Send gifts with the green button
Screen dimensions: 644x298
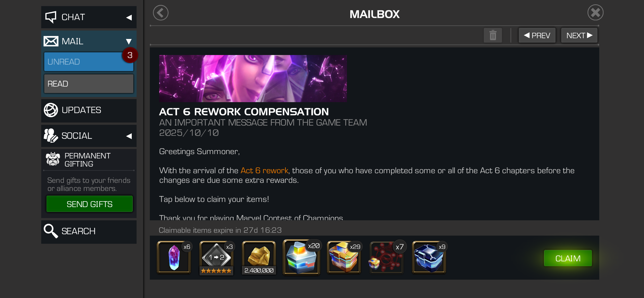coord(90,204)
